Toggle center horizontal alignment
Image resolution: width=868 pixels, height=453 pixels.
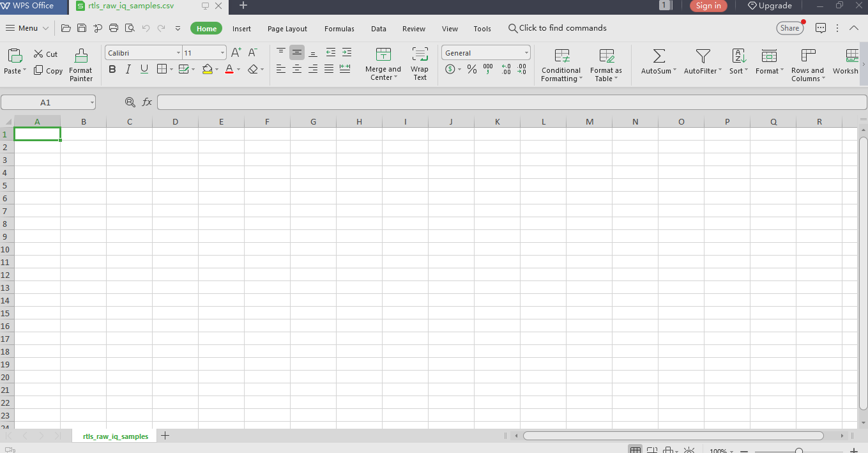[x=297, y=69]
